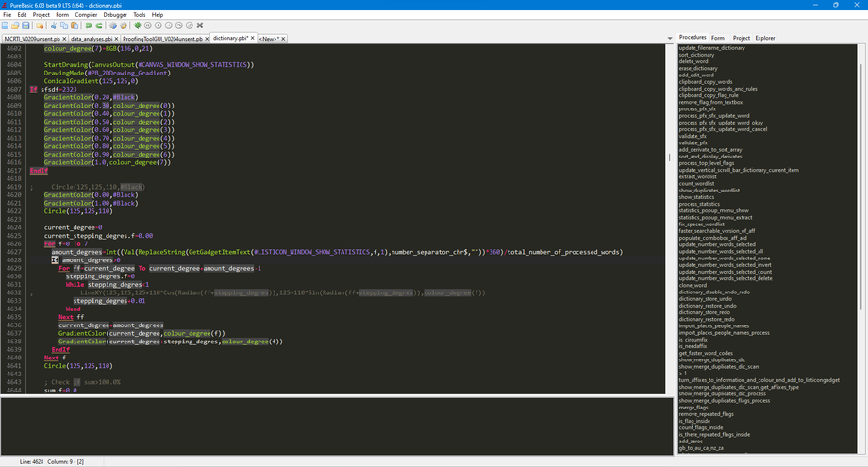Image resolution: width=868 pixels, height=467 pixels.
Task: Select the Form panel tab
Action: coord(718,38)
